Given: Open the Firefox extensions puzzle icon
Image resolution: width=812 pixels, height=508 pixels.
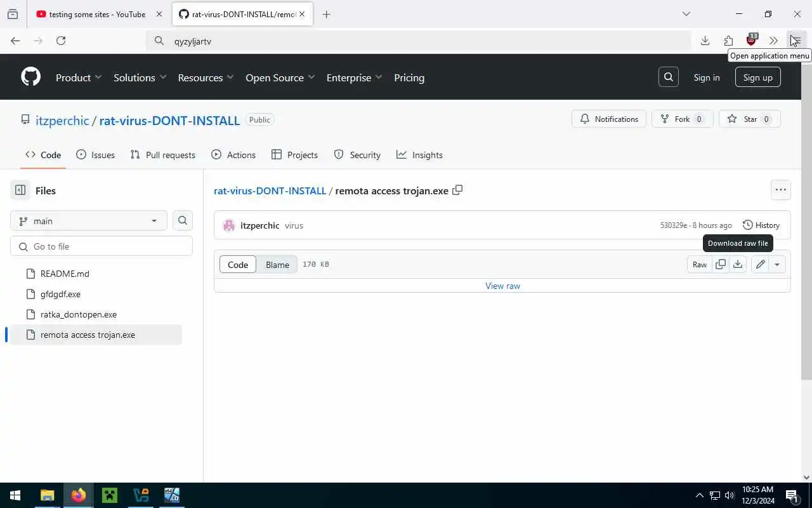Looking at the screenshot, I should click(x=728, y=41).
